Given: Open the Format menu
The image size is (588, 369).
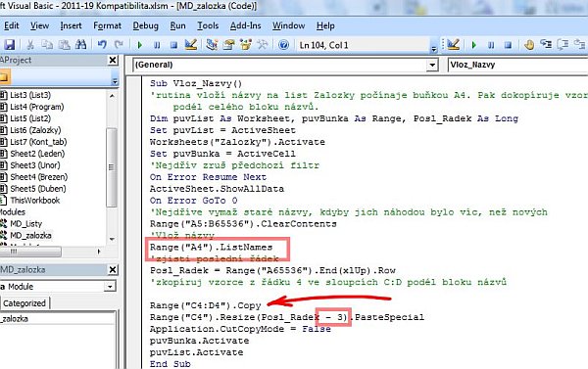Looking at the screenshot, I should 107,25.
